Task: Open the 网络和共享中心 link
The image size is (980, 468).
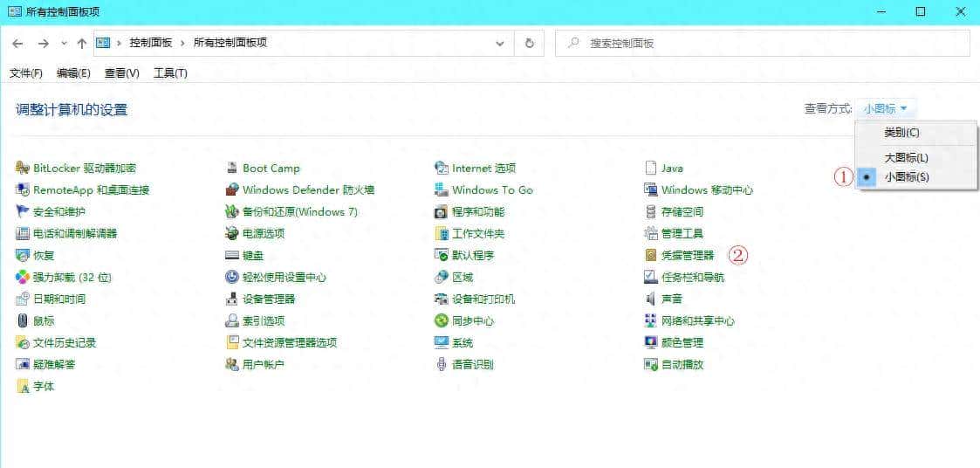Action: pos(697,320)
